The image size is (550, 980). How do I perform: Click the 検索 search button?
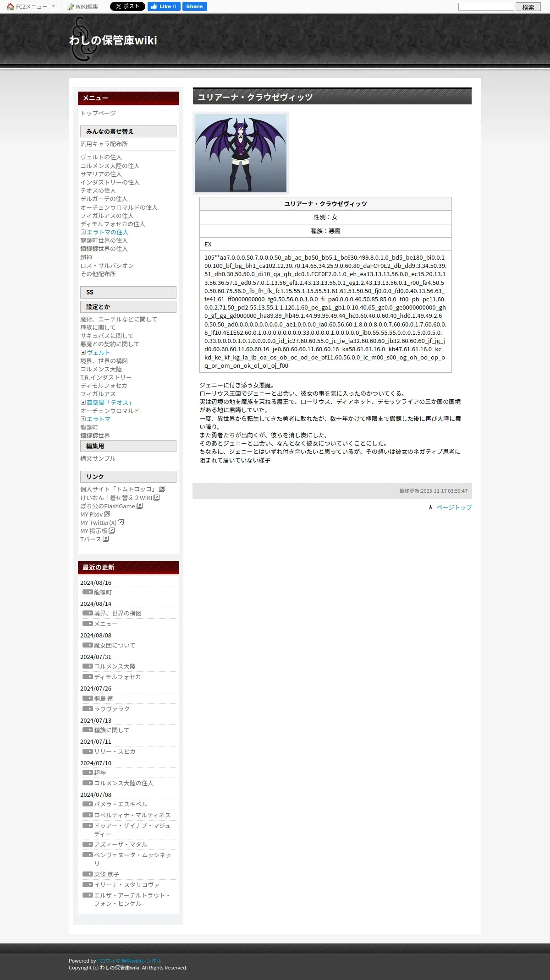coord(528,7)
